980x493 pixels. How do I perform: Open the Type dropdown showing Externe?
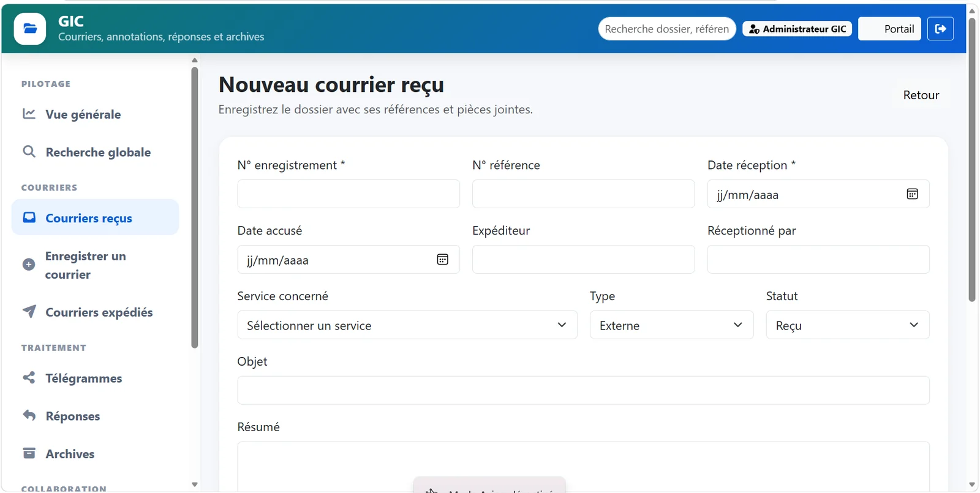coord(671,325)
